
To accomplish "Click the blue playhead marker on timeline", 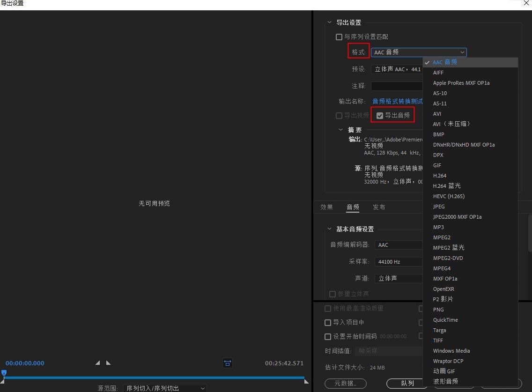I will tap(4, 373).
